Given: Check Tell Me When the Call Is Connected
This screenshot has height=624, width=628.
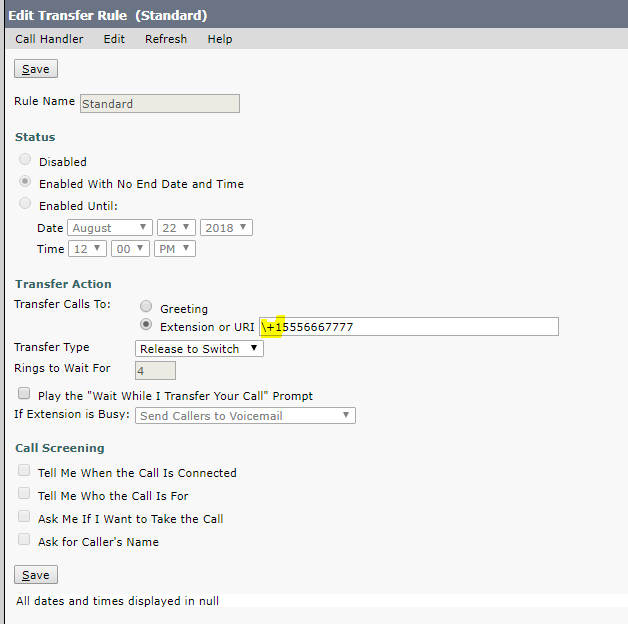Looking at the screenshot, I should pyautogui.click(x=24, y=471).
